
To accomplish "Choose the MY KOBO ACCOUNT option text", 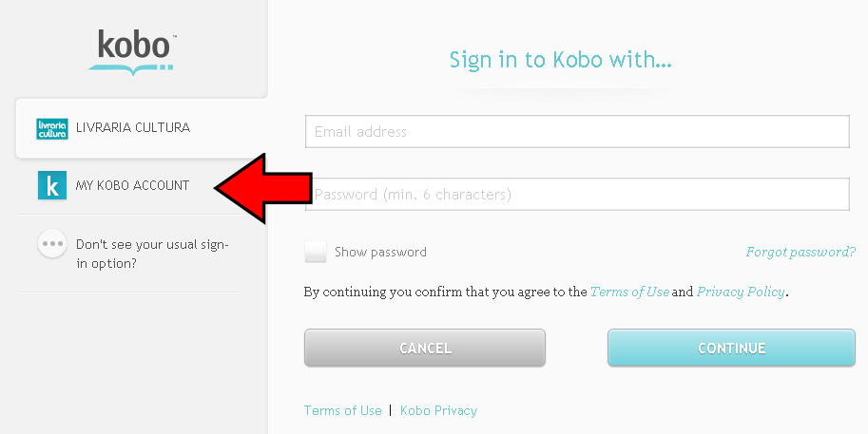I will pos(132,185).
